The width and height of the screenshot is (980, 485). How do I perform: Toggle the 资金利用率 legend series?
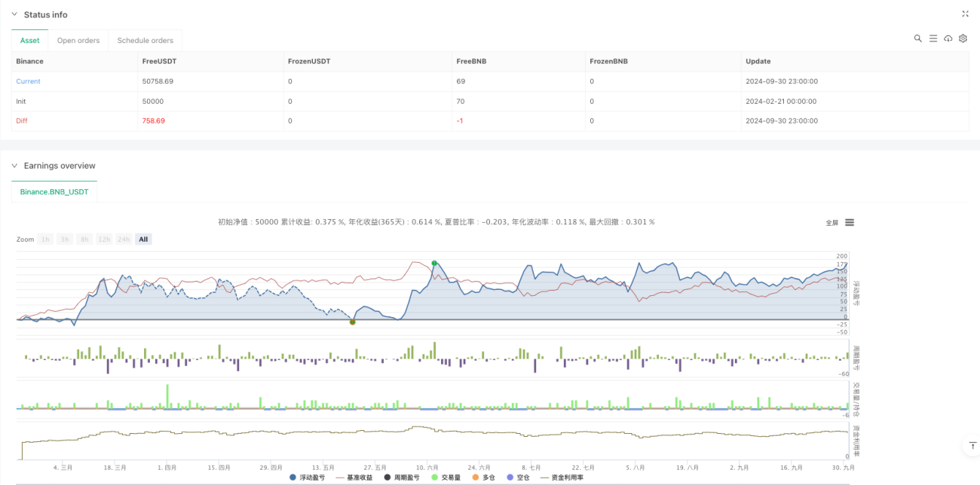pyautogui.click(x=557, y=477)
